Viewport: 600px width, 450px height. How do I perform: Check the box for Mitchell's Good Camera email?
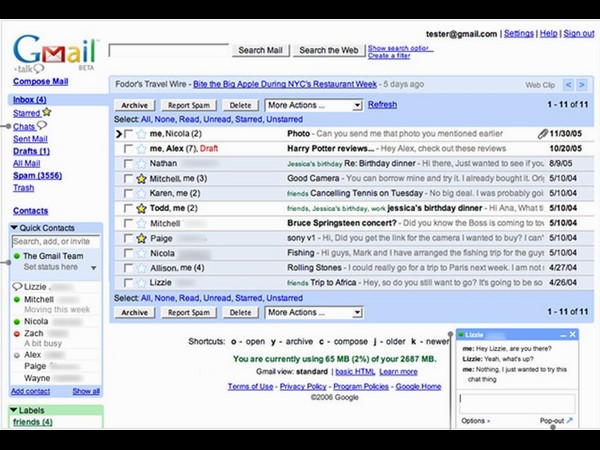(127, 178)
